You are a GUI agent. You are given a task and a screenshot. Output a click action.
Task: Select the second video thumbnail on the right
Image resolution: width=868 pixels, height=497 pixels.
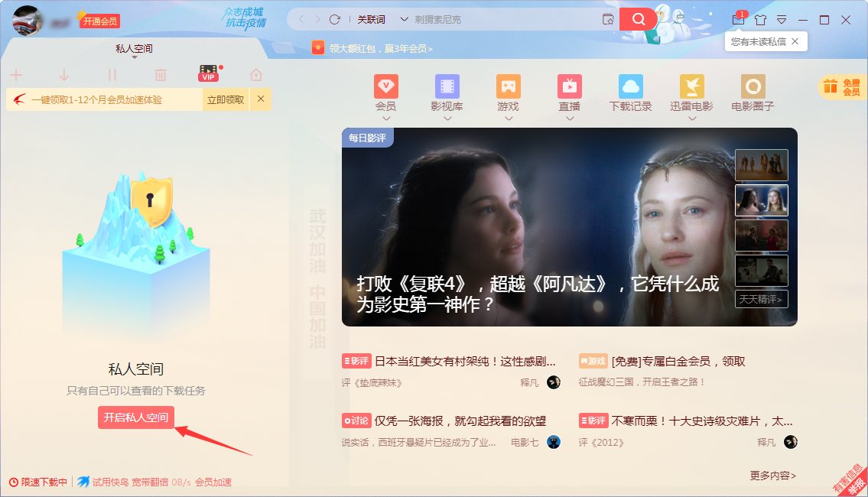(762, 200)
